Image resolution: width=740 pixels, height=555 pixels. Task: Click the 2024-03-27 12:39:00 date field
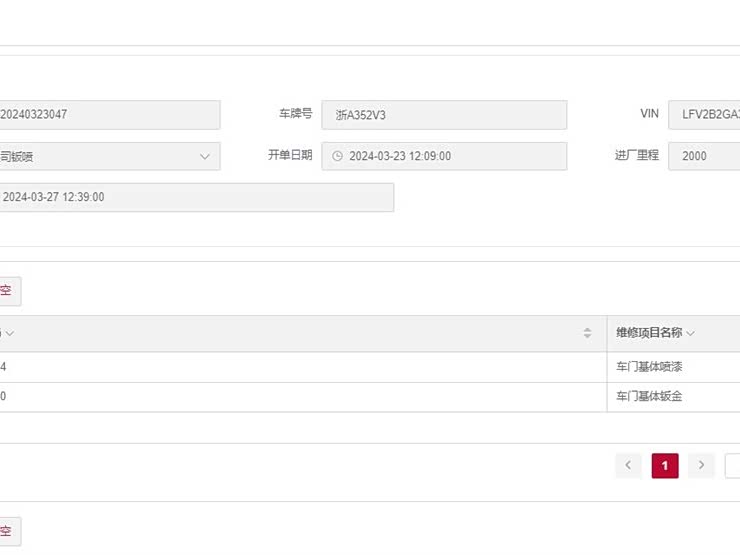point(195,197)
